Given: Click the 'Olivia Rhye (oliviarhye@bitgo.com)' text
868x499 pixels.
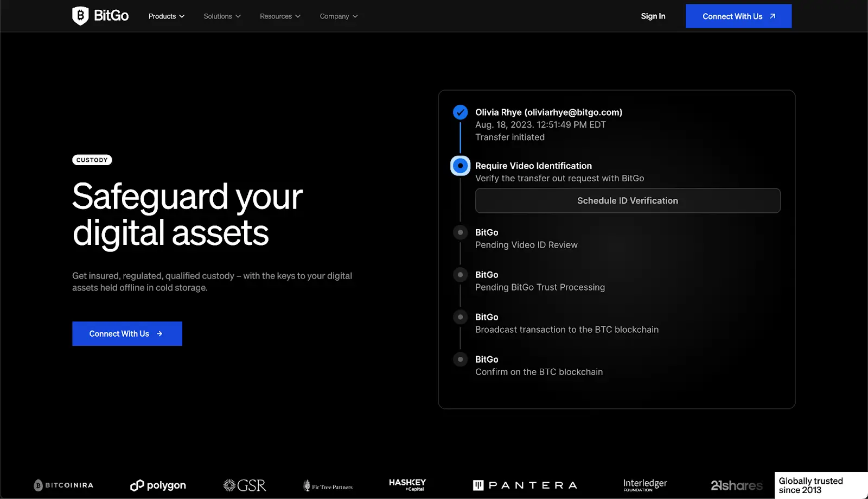Looking at the screenshot, I should coord(548,112).
